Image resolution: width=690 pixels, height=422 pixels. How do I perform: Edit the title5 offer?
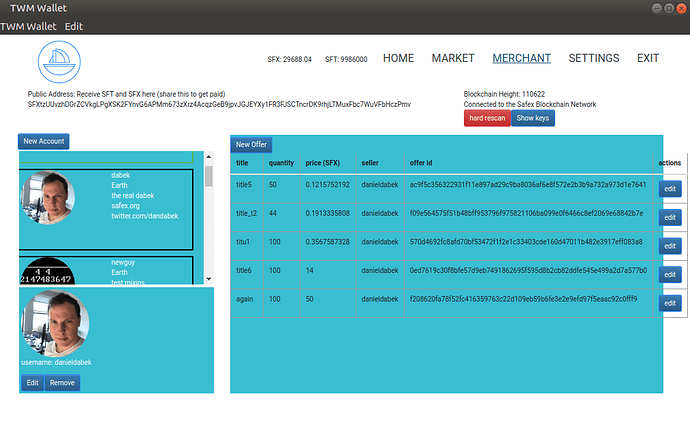pyautogui.click(x=670, y=189)
